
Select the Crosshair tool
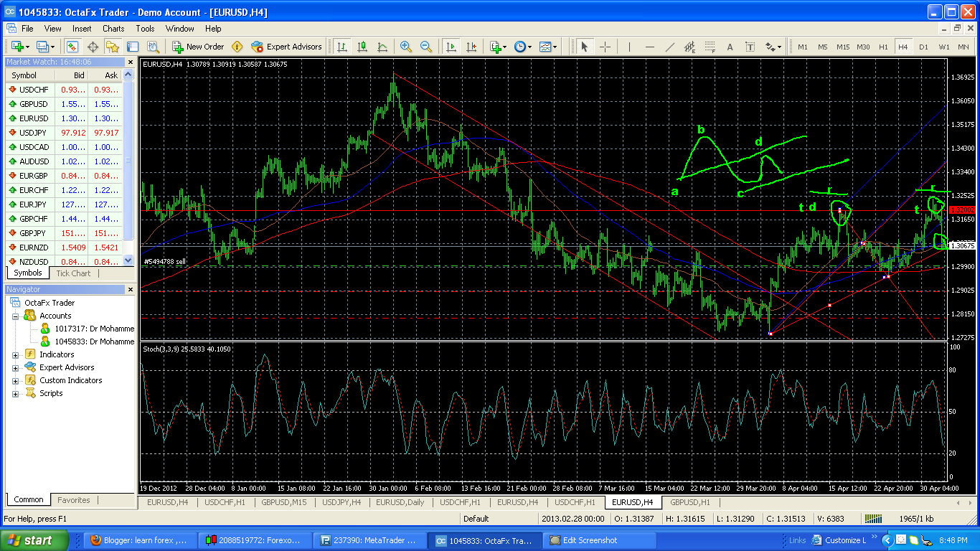point(605,47)
